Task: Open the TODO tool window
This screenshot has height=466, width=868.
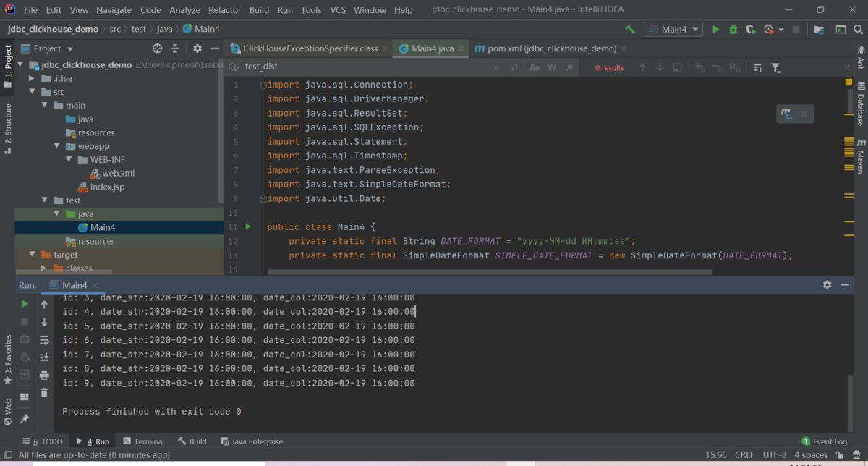Action: [43, 441]
